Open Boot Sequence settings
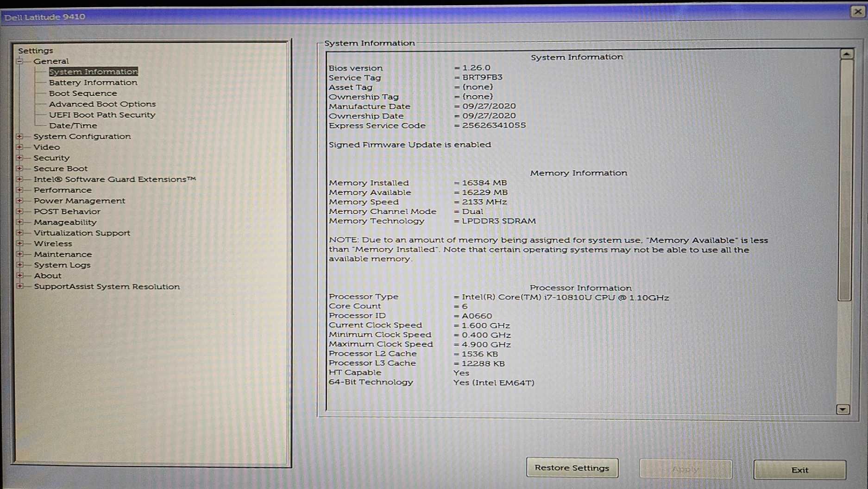This screenshot has height=489, width=868. click(x=83, y=93)
